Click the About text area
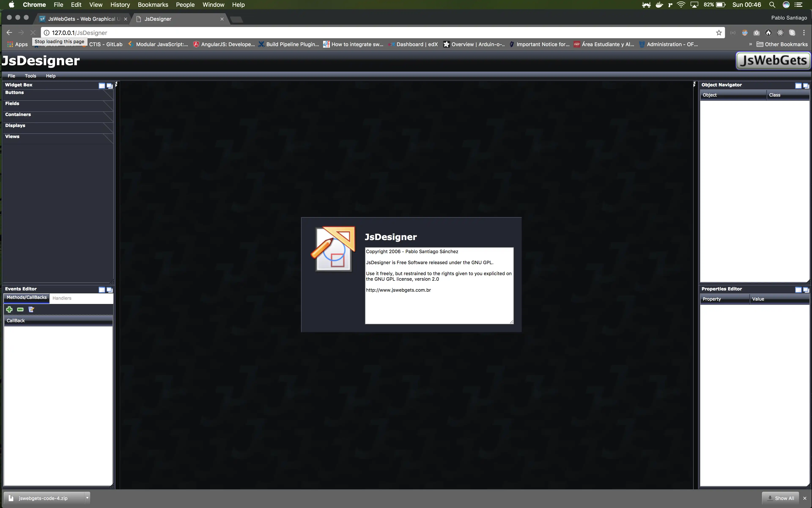The image size is (812, 508). 439,286
